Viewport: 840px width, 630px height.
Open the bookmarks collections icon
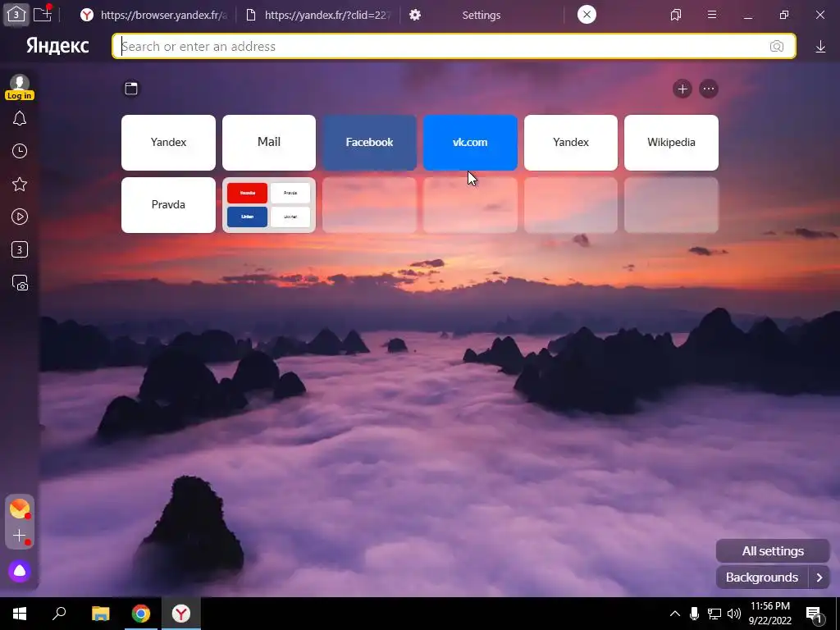click(676, 15)
